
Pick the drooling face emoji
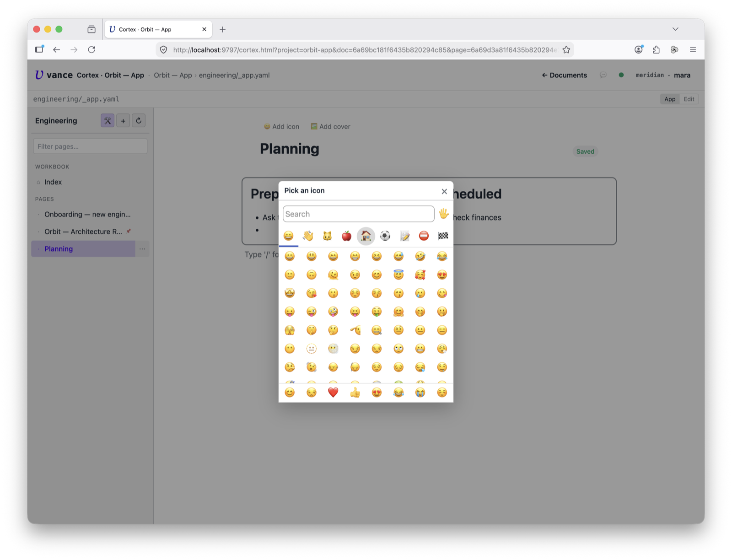click(x=442, y=367)
